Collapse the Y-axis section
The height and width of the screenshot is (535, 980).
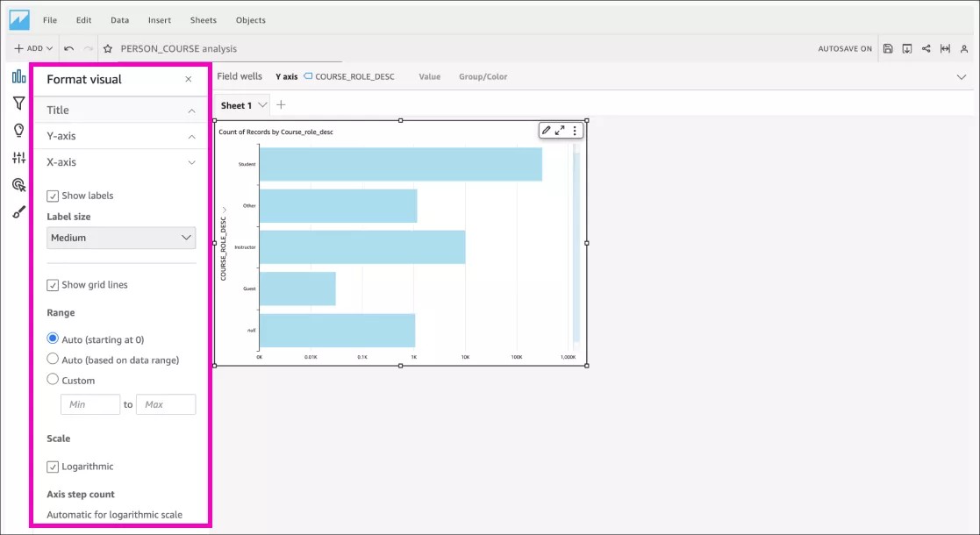(x=121, y=135)
